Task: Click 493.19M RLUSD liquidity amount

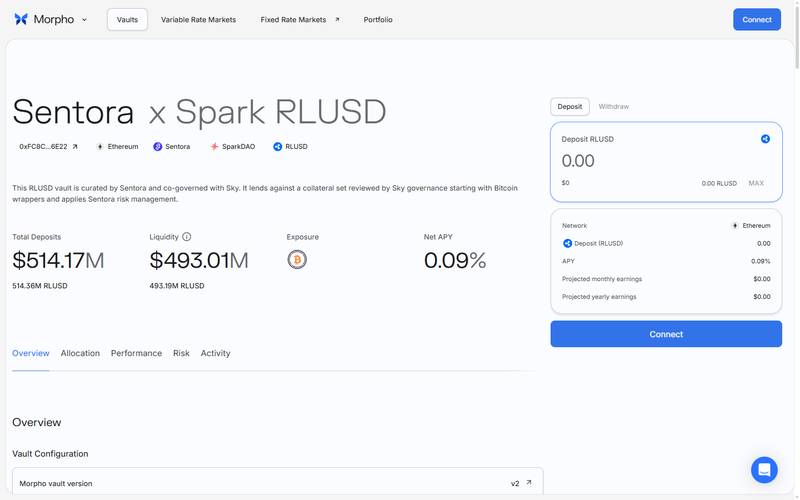Action: (177, 286)
